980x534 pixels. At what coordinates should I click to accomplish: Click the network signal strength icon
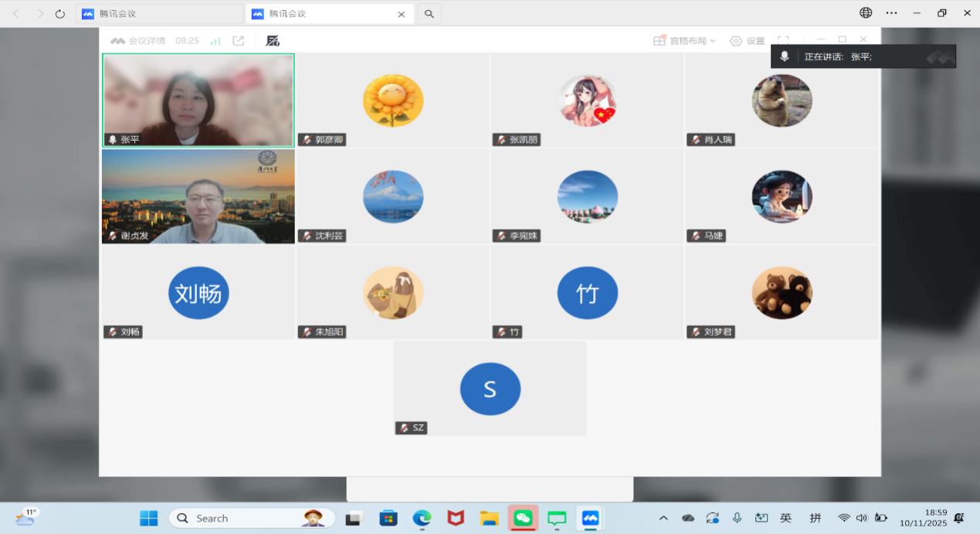pyautogui.click(x=215, y=41)
